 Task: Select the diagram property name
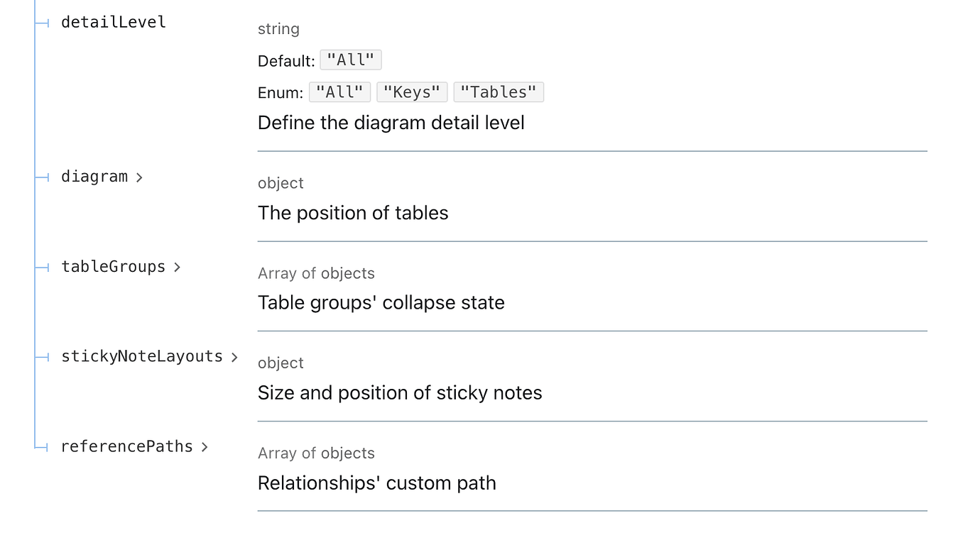pyautogui.click(x=94, y=177)
